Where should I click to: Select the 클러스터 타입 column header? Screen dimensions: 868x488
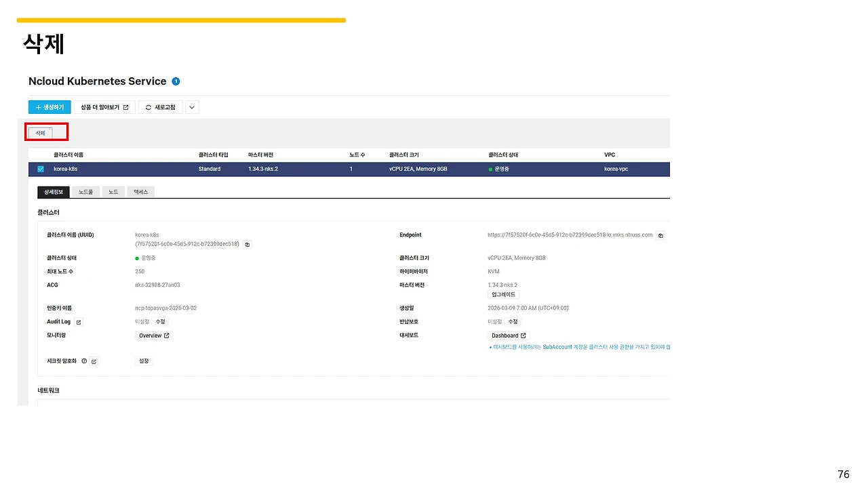[214, 155]
